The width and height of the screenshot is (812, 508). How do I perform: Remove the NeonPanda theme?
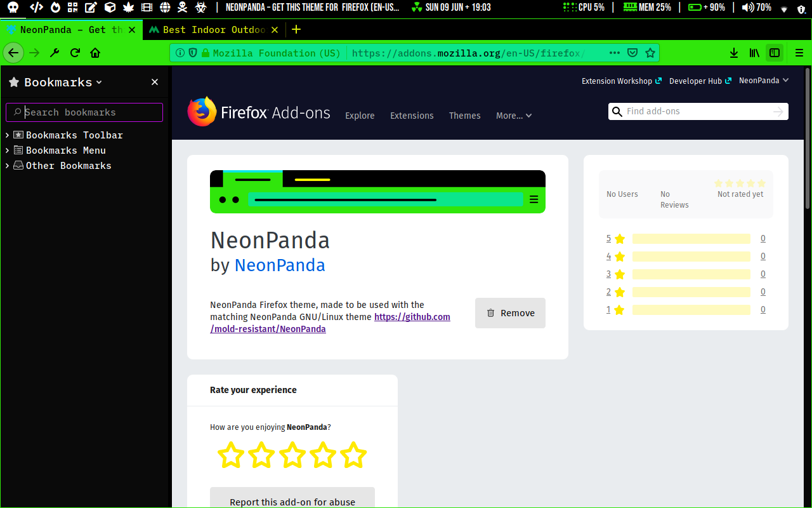(510, 313)
